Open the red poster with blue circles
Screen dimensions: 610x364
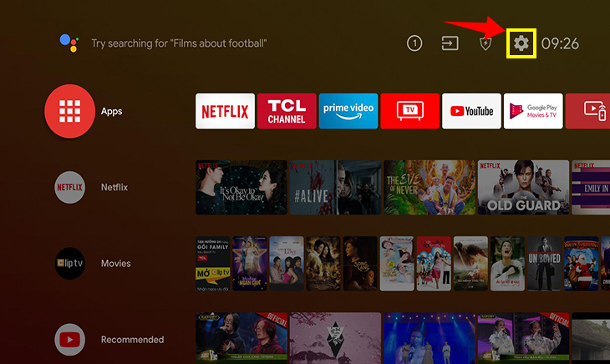[x=434, y=263]
